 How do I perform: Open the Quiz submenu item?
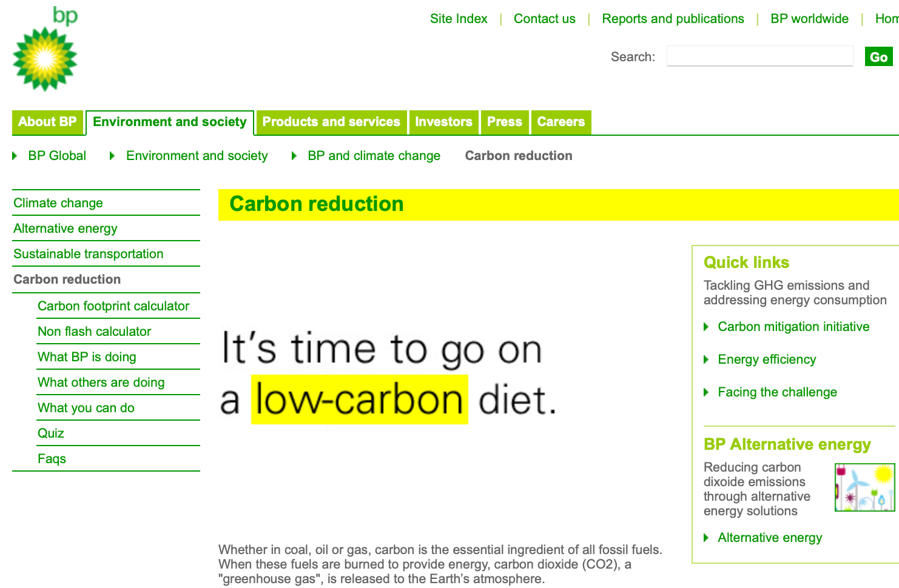51,433
